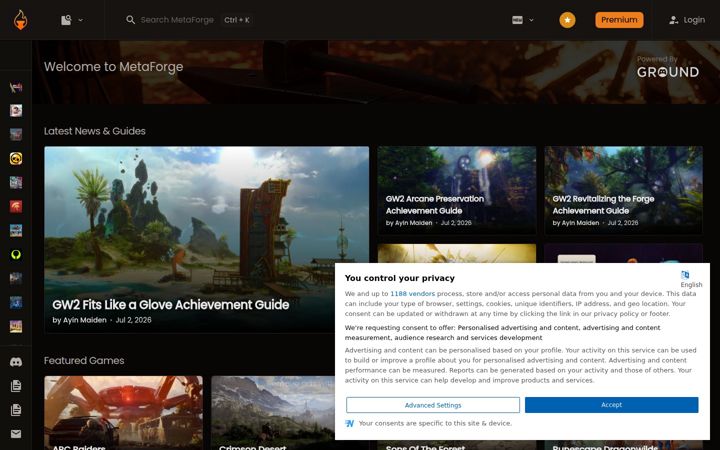Select the yellow skull game icon in sidebar
Screen dimensions: 720x450
coord(16,158)
